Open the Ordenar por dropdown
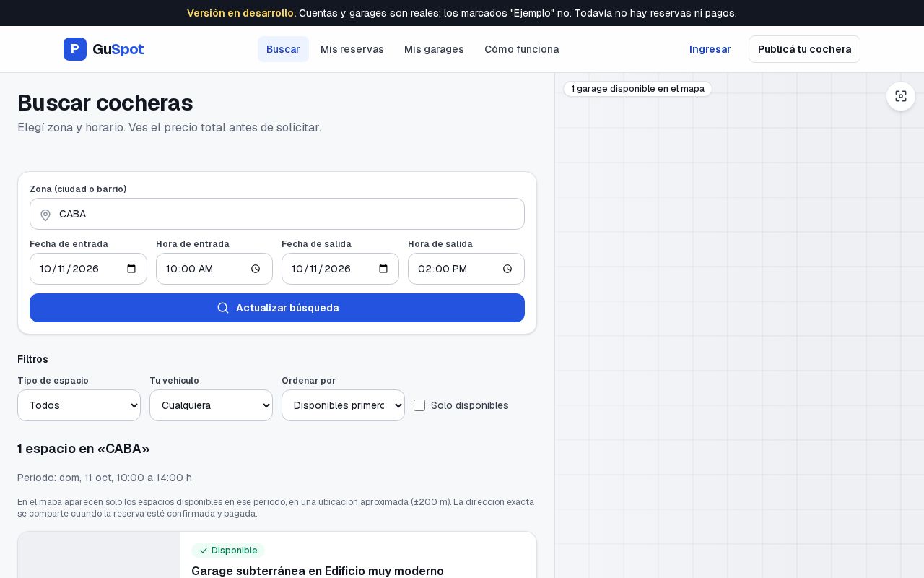 (343, 405)
